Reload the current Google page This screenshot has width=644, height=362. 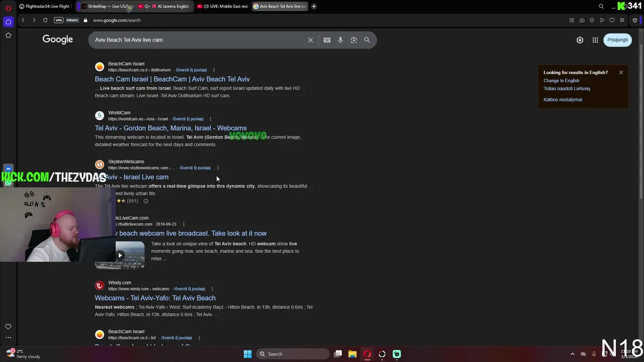(45, 20)
